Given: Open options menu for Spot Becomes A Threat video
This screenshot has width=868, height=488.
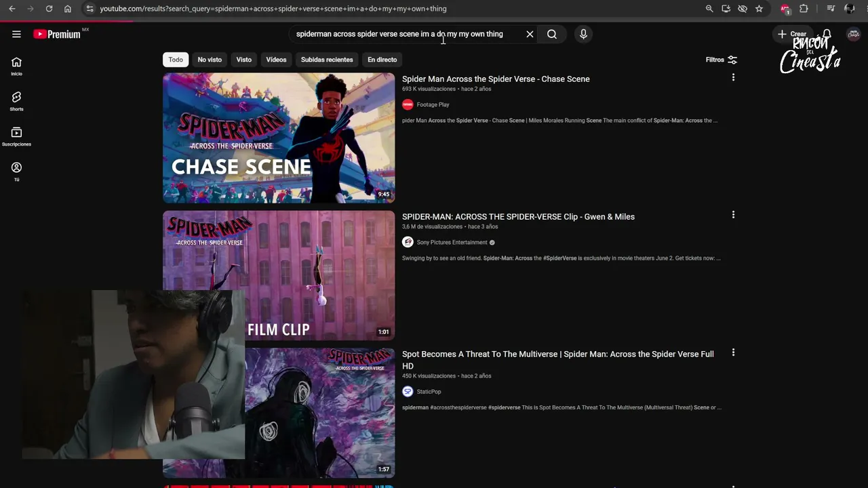Looking at the screenshot, I should click(x=733, y=352).
